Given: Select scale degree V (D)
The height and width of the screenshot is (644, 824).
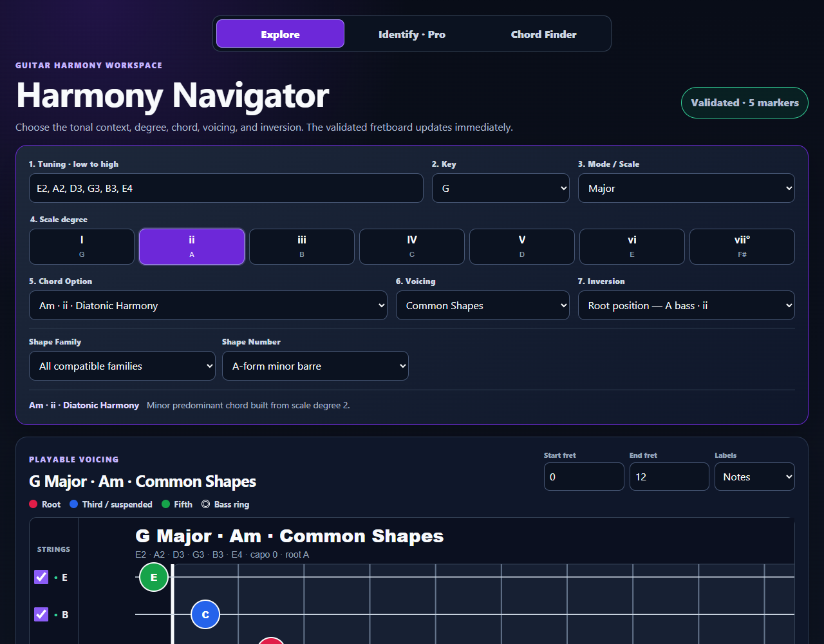Looking at the screenshot, I should click(x=522, y=246).
